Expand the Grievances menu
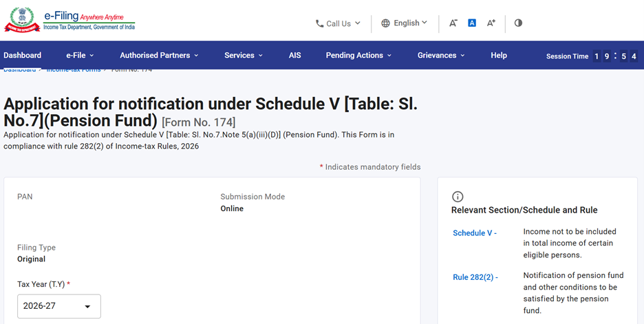 click(x=441, y=55)
